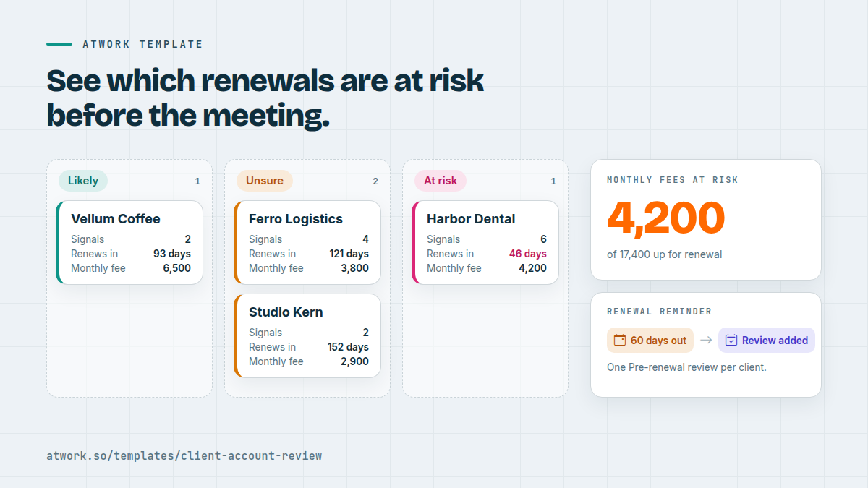Click the 'See which renewals are at risk' headline

(265, 80)
